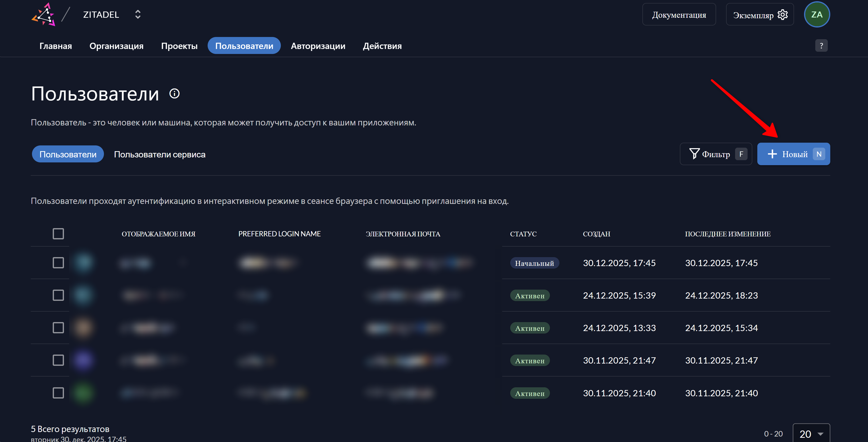The image size is (868, 442).
Task: Select checkbox of user created 24.12.2025, 13:33
Action: [x=58, y=328]
